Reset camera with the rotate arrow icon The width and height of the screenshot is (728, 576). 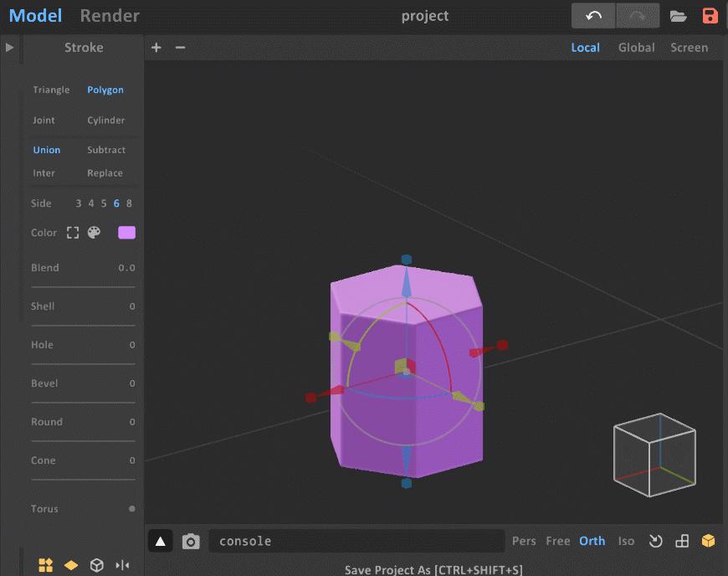click(x=655, y=541)
